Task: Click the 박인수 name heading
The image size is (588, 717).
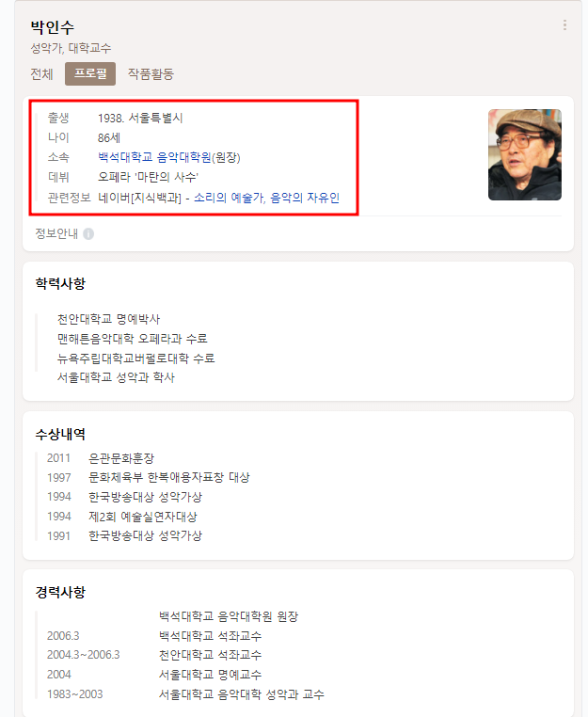Action: [52, 27]
